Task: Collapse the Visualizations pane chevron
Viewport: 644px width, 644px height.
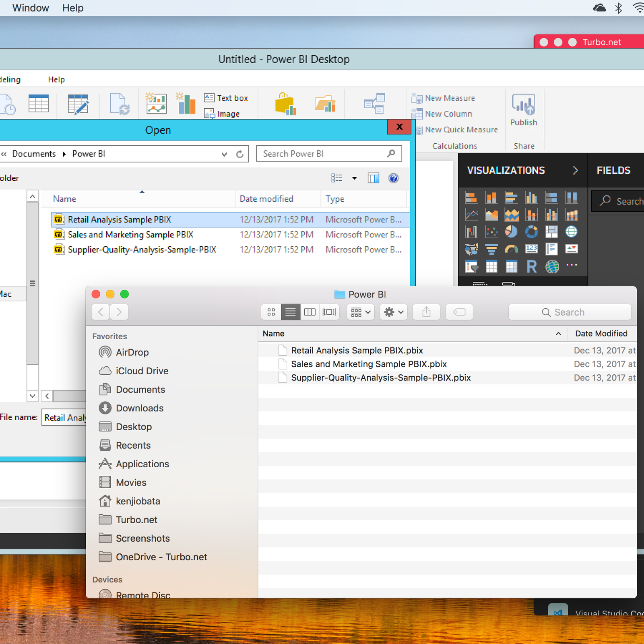Action: click(575, 170)
